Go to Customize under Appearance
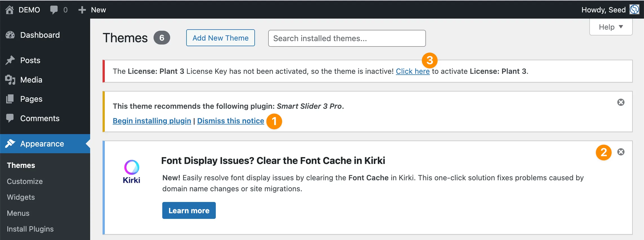This screenshot has width=644, height=240. pos(25,181)
